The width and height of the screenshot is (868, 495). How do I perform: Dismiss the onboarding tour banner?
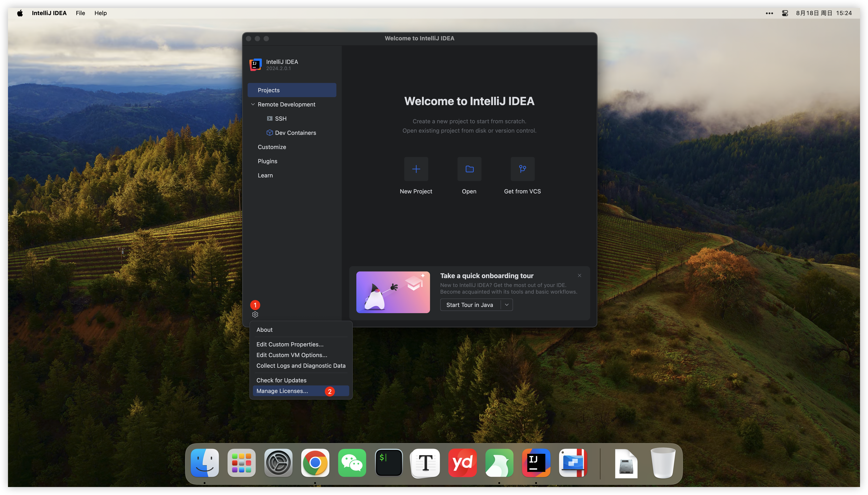pyautogui.click(x=580, y=275)
